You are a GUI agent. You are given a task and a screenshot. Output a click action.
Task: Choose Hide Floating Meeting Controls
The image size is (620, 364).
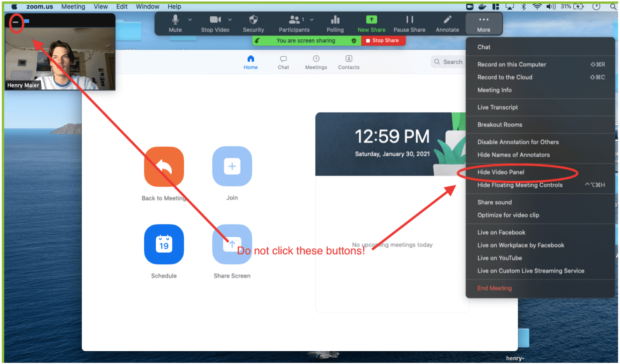[x=540, y=185]
